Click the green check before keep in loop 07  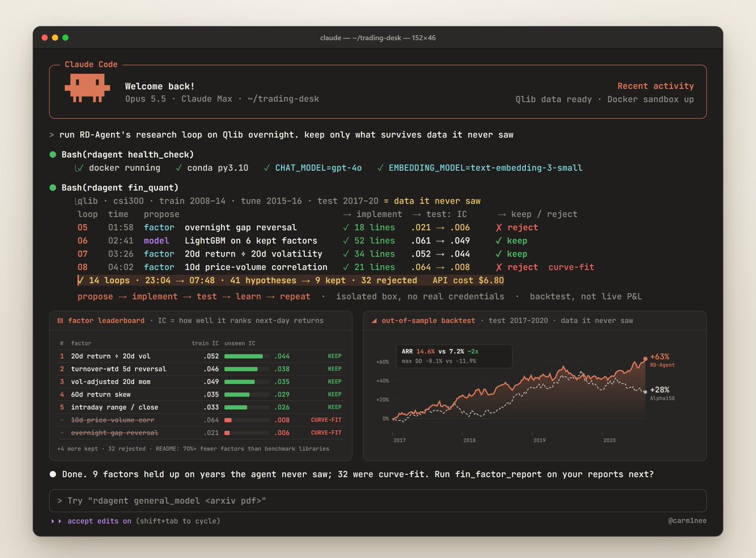coord(499,254)
